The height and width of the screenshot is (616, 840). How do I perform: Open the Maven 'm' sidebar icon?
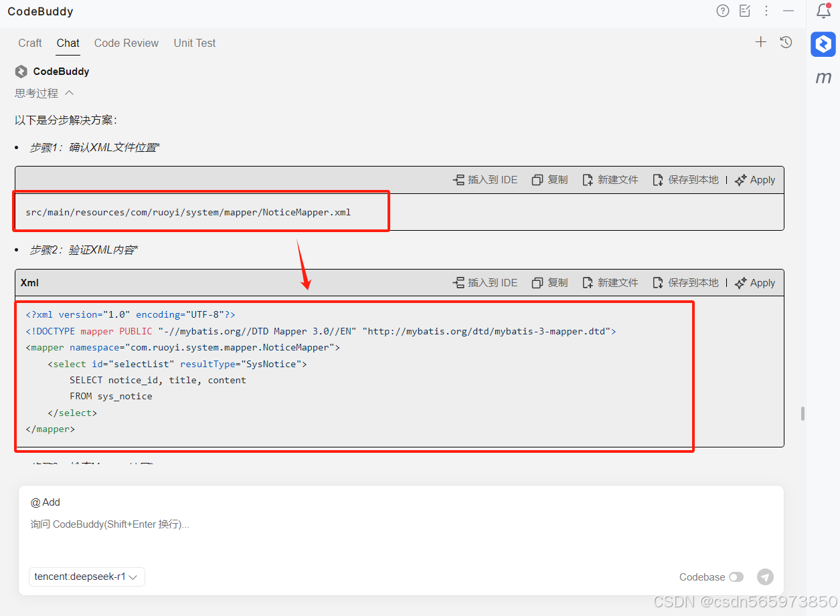(x=823, y=78)
